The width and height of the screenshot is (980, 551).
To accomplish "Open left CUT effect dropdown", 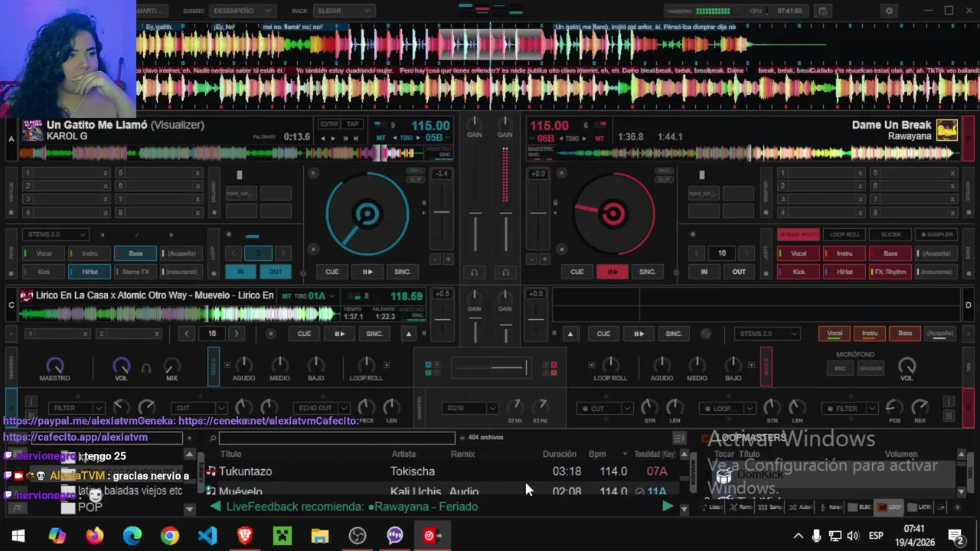I will click(x=199, y=408).
